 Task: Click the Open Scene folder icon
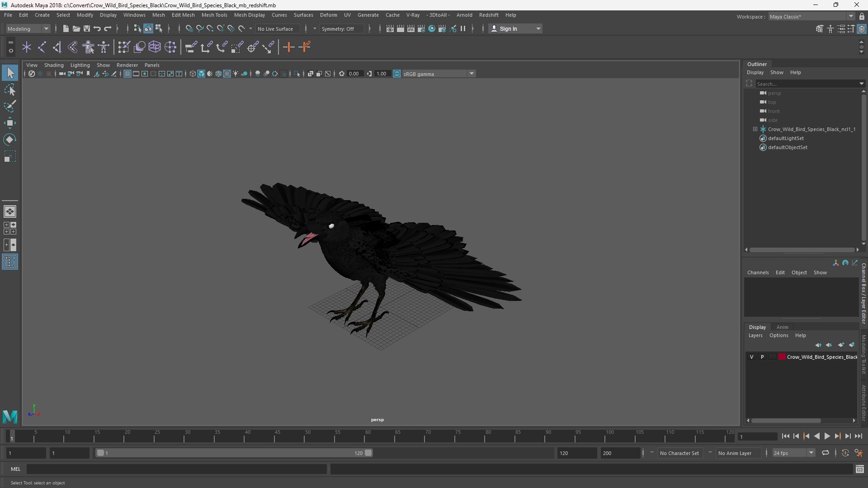click(x=76, y=28)
